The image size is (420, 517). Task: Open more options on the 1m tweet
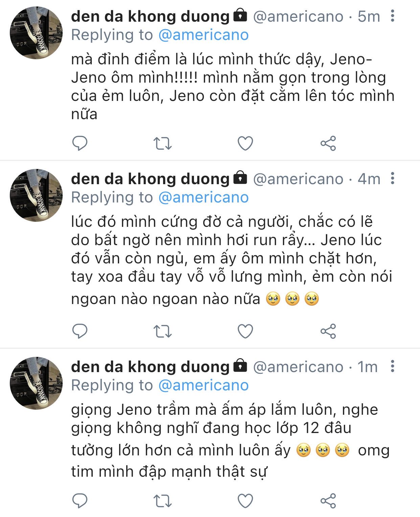[392, 366]
